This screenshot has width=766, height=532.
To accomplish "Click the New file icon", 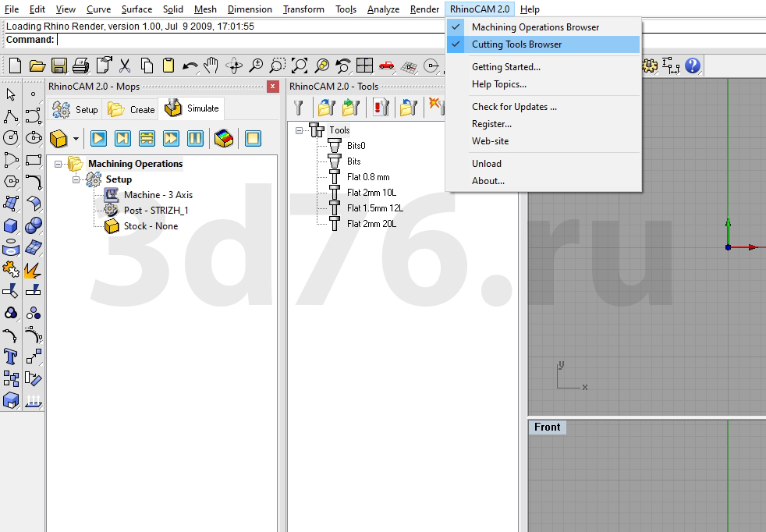I will (15, 66).
